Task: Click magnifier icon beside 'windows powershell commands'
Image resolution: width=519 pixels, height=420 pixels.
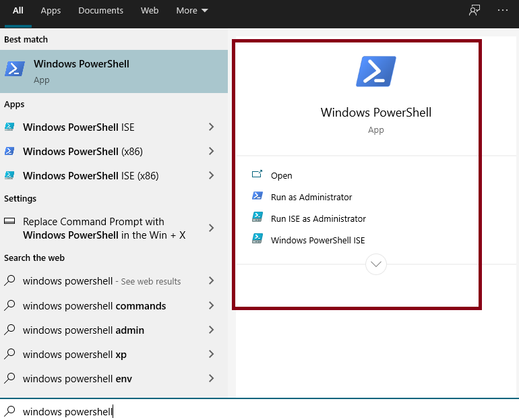Action: click(x=9, y=305)
